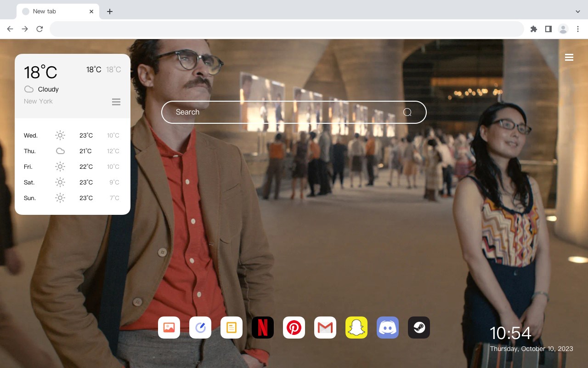This screenshot has height=368, width=588.
Task: Open the weather widget menu icon
Action: [x=116, y=102]
